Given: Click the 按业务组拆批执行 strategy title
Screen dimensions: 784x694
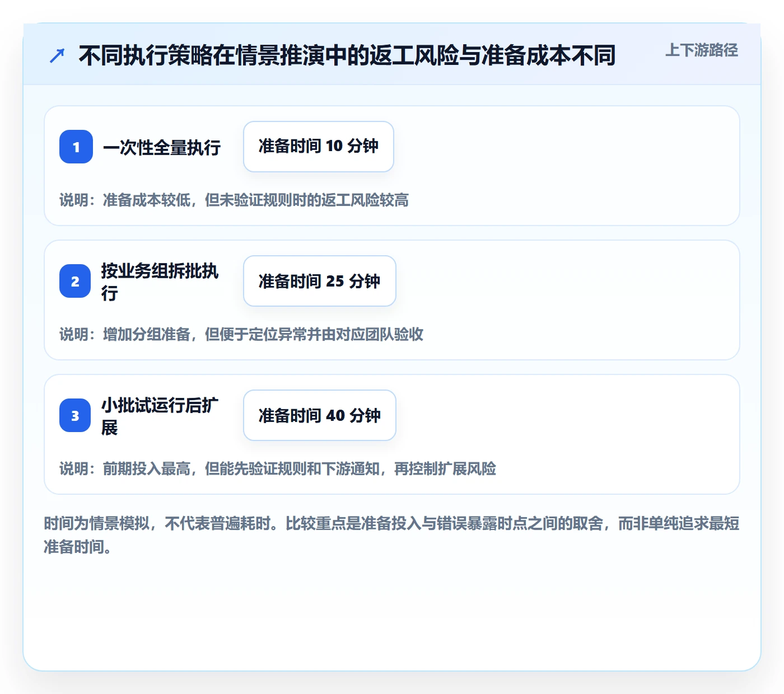Looking at the screenshot, I should 160,282.
